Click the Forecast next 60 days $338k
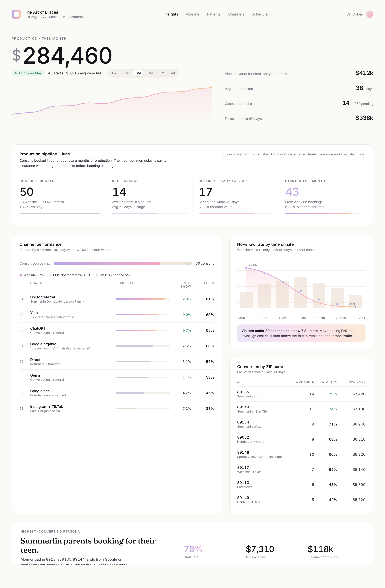This screenshot has width=385, height=588. [x=364, y=118]
